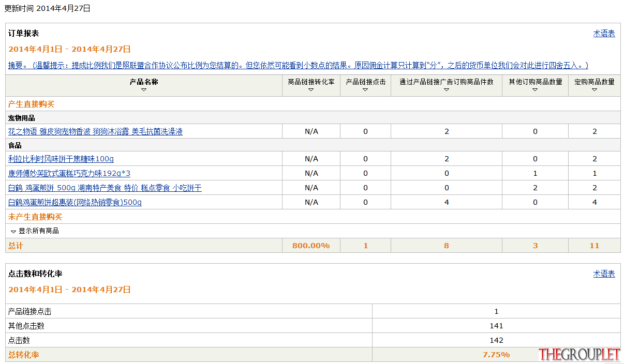This screenshot has width=624, height=364.
Task: Click the 更新时间 2014年4月27日 text
Action: 48,8
